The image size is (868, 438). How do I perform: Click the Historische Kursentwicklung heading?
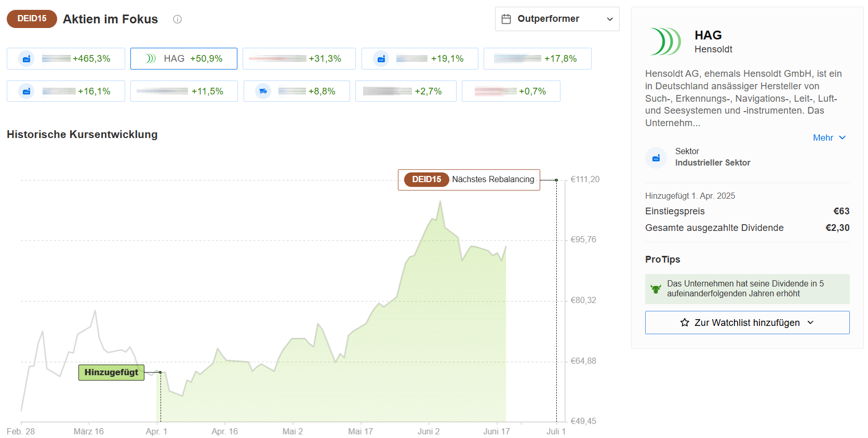pos(82,134)
